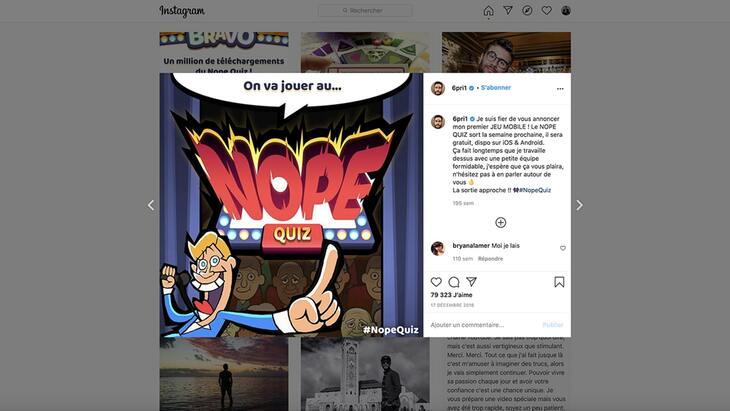Click the Rechercher search field
730x411 pixels.
pyautogui.click(x=365, y=10)
